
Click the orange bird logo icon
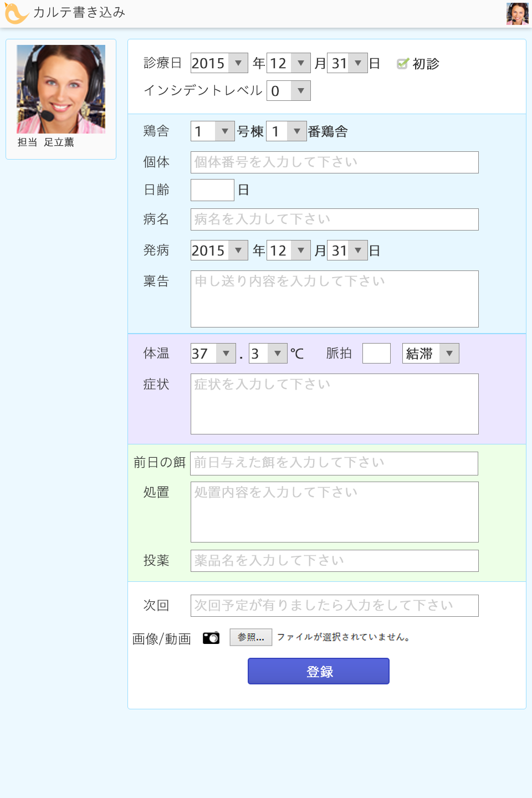[x=16, y=13]
